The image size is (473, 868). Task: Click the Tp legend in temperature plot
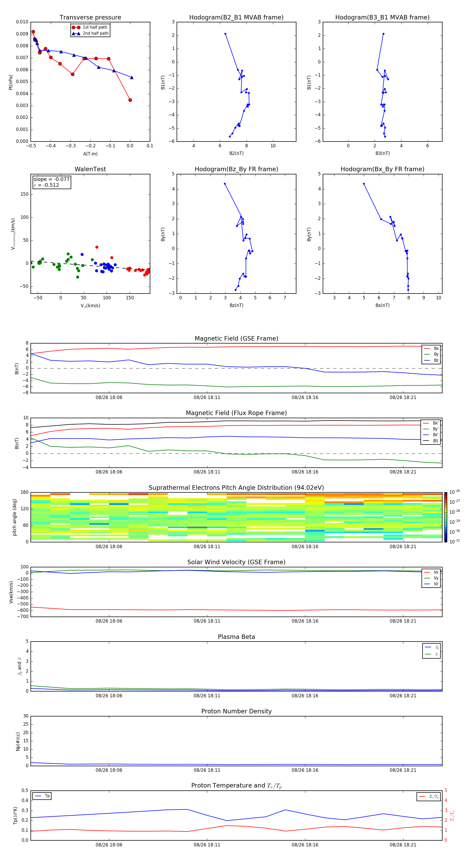point(42,796)
